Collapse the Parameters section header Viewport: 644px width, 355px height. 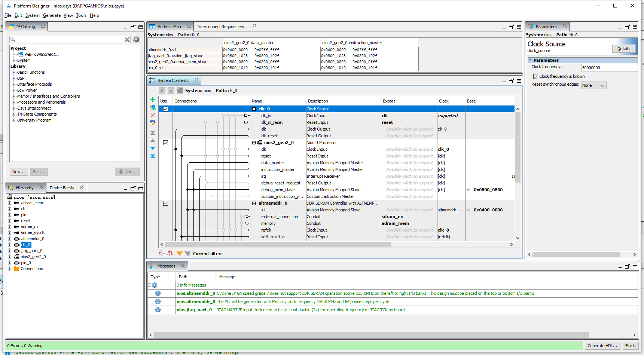point(530,60)
